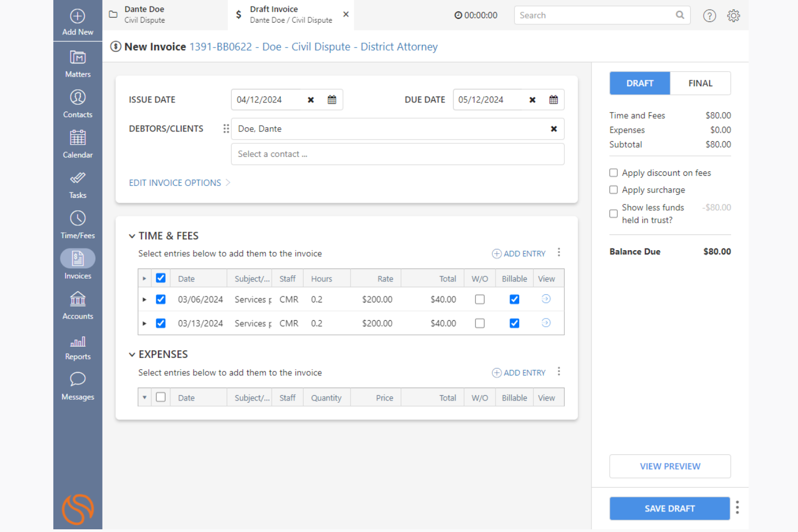Toggle the Expenses table header arrow

tap(145, 398)
